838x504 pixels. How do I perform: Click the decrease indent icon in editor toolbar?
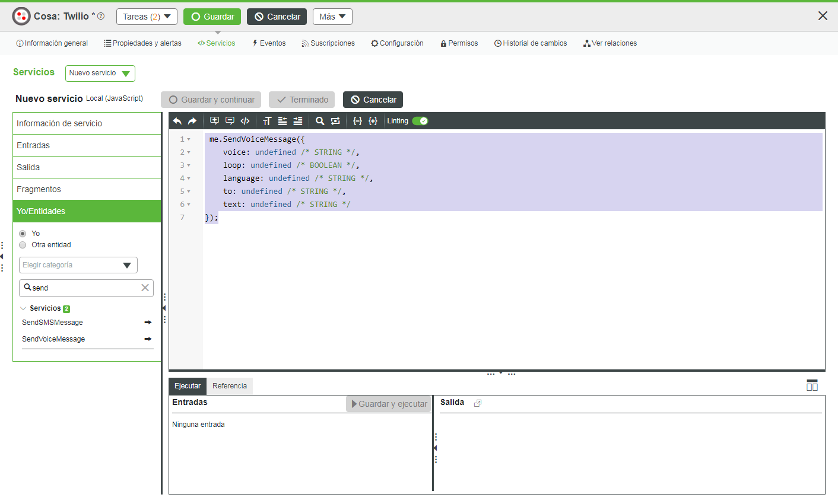(282, 121)
